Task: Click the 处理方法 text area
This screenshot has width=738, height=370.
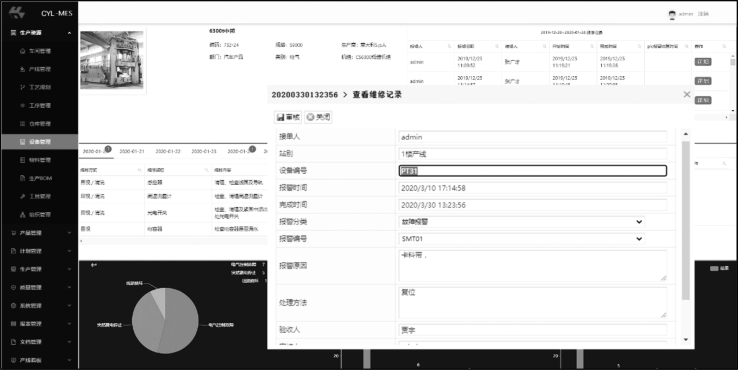Action: [533, 302]
